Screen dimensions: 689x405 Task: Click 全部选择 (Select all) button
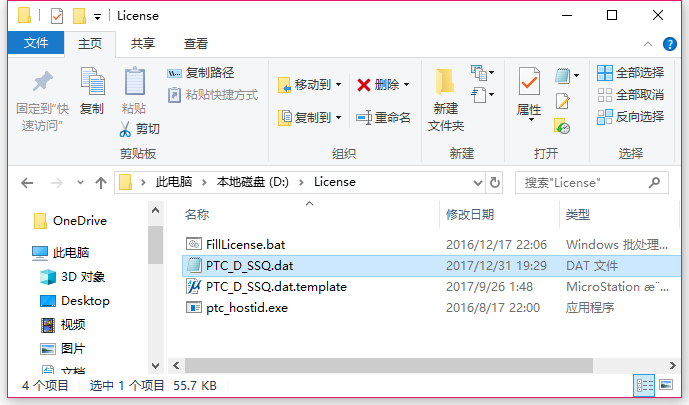coord(631,73)
